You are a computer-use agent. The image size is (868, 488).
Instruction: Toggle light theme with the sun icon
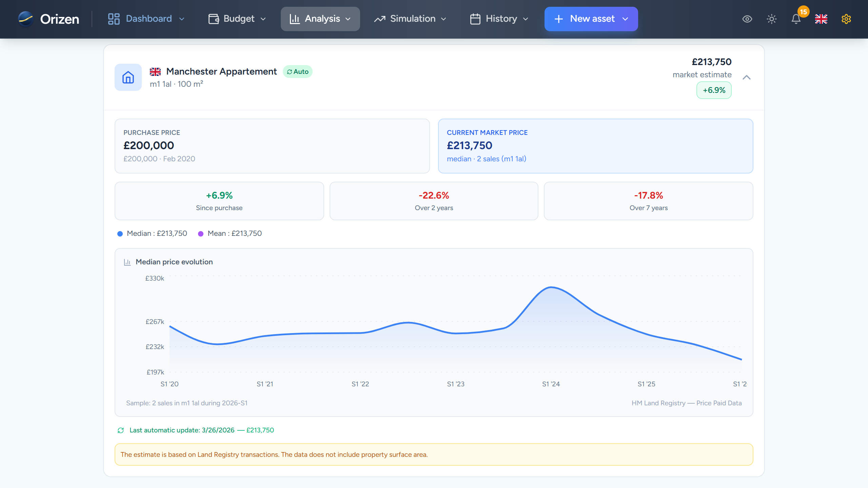pos(772,19)
